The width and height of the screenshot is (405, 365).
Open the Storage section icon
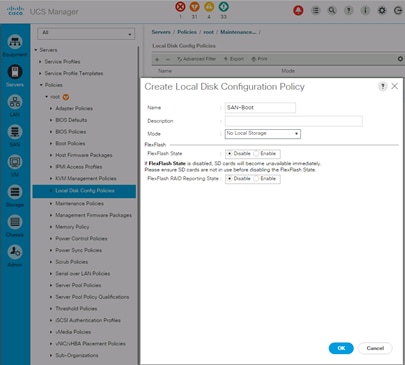tap(15, 192)
